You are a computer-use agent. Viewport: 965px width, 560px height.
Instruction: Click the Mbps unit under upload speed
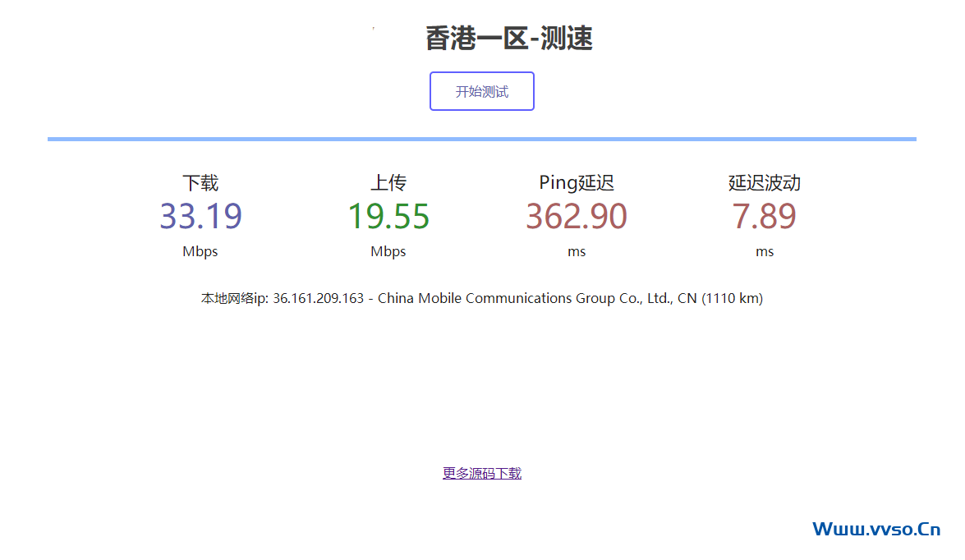(x=388, y=251)
